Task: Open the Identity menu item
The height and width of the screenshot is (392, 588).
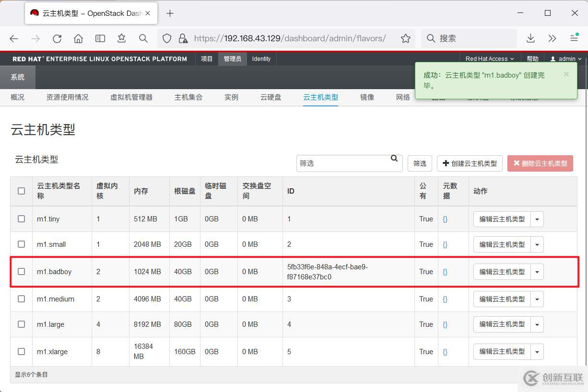Action: [x=261, y=59]
